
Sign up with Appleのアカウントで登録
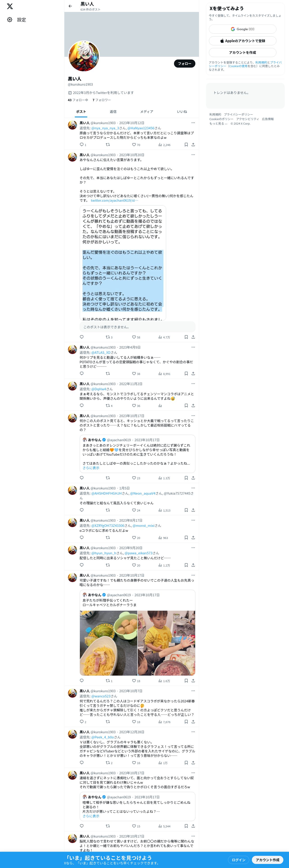point(243,41)
